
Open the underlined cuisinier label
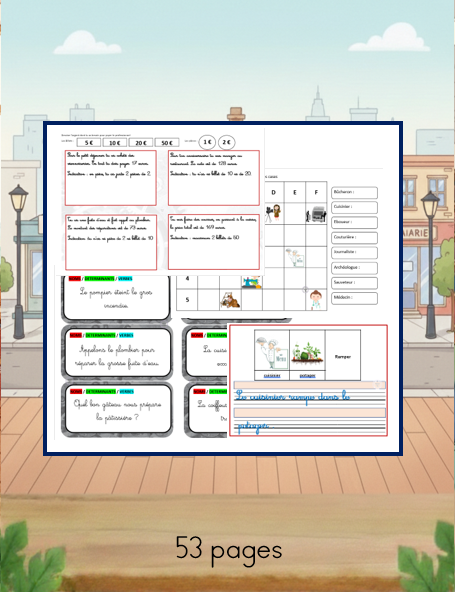point(272,376)
